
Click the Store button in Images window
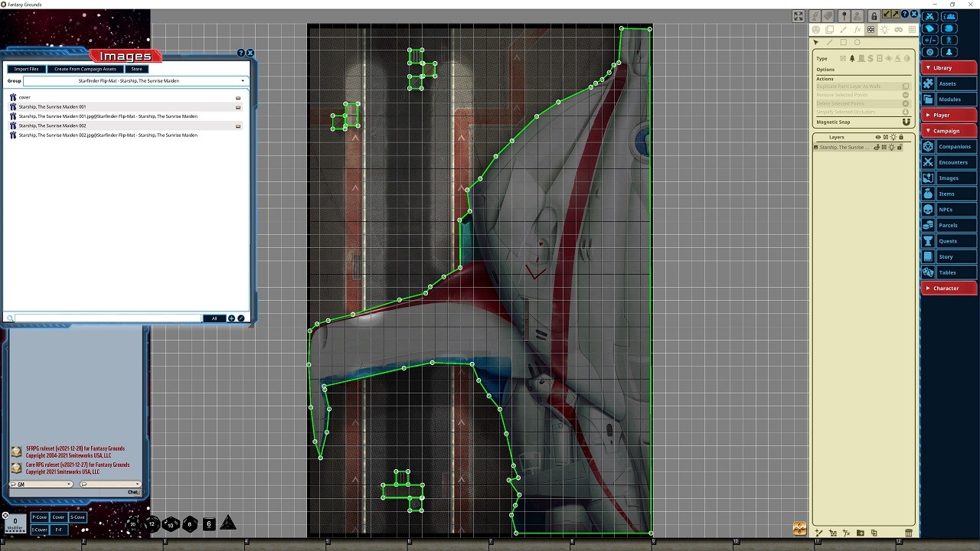136,69
